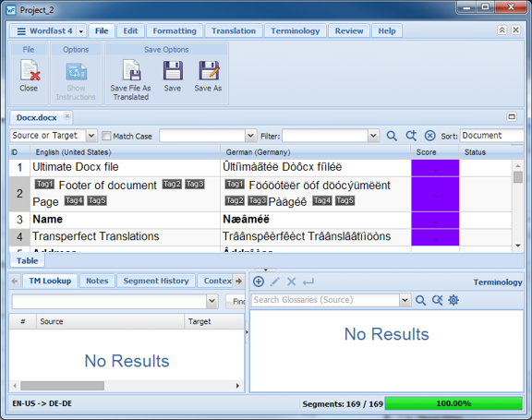This screenshot has height=420, width=532.
Task: Click the search magnifier beside Filter
Action: click(x=392, y=136)
